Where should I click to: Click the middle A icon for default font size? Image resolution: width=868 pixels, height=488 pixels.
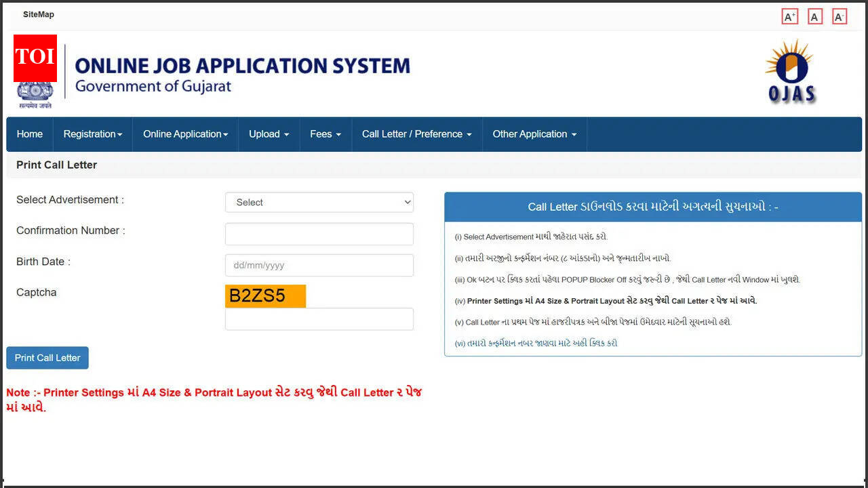[814, 16]
